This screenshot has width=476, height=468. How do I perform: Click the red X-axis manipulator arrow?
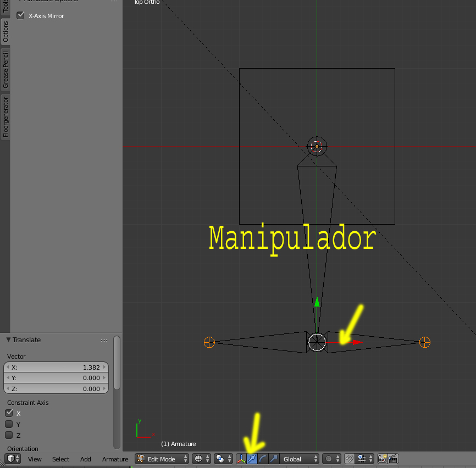pos(358,342)
